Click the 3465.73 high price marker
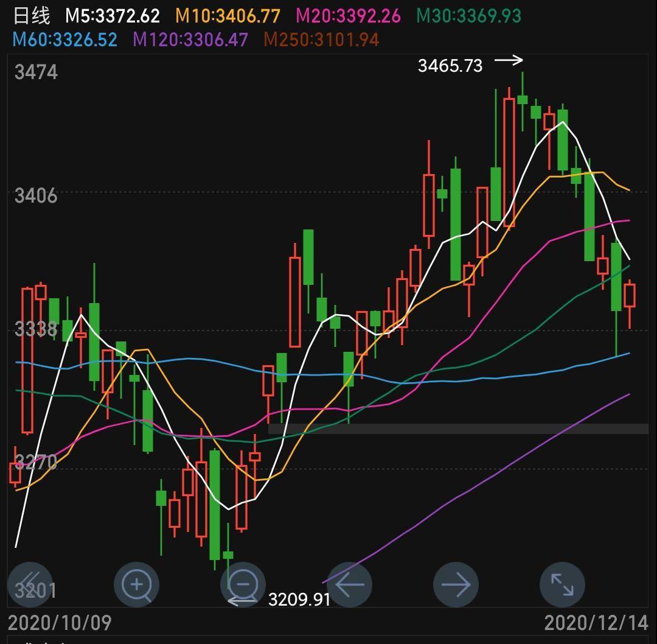Viewport: 657px width, 644px height. pyautogui.click(x=450, y=66)
